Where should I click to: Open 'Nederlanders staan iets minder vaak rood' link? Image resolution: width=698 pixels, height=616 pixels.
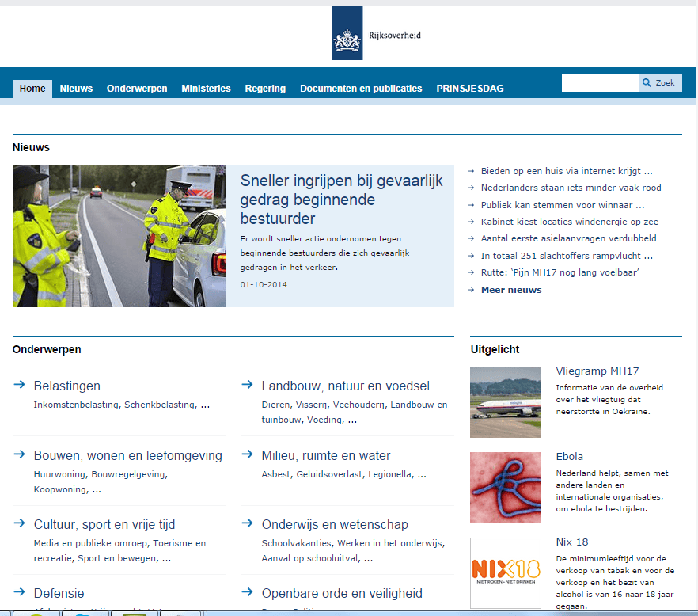(x=571, y=188)
